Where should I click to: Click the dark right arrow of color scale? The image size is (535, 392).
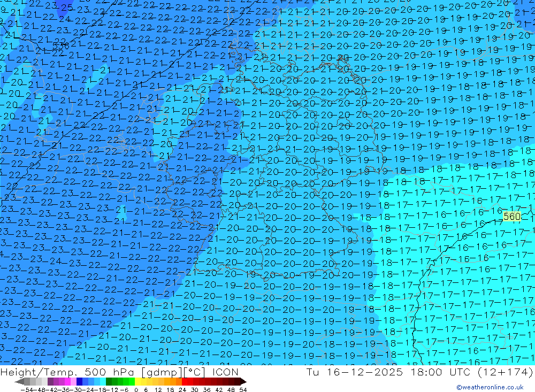[x=243, y=382]
